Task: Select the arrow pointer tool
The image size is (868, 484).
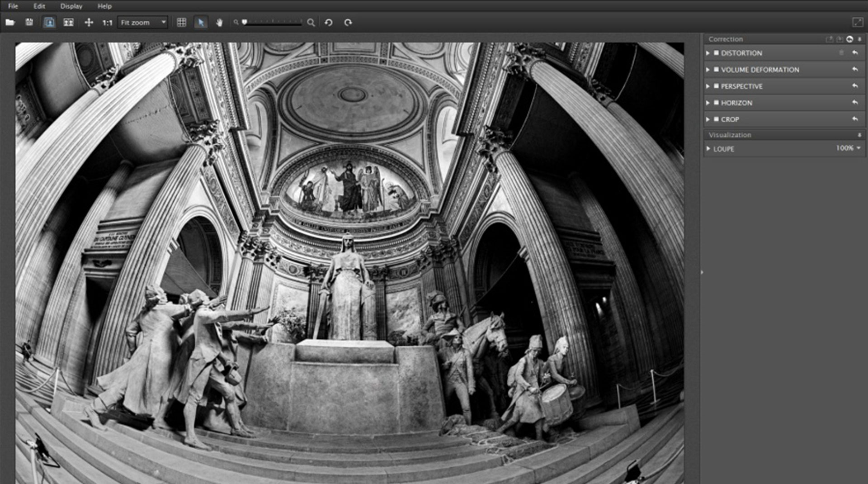Action: point(201,22)
